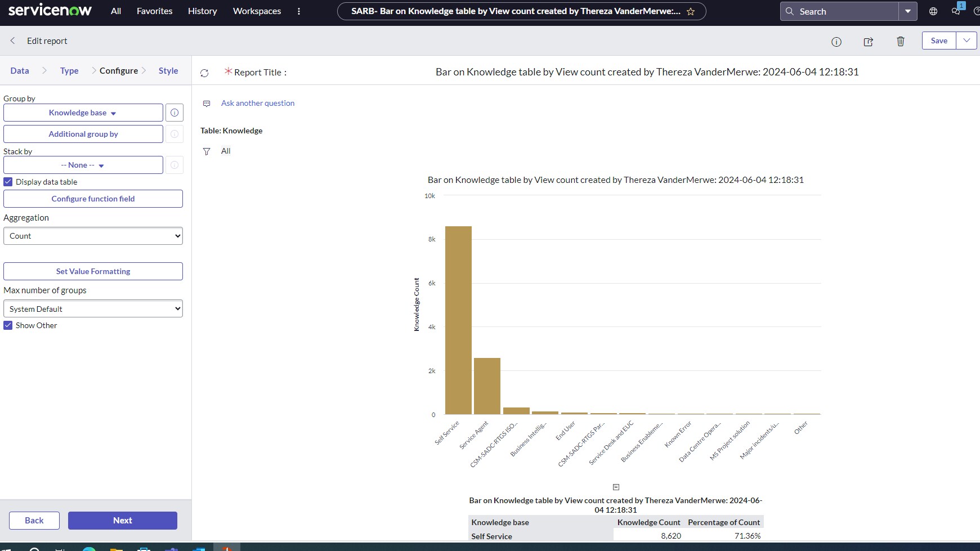Expand Max number of groups dropdown
This screenshot has width=980, height=551.
point(93,309)
